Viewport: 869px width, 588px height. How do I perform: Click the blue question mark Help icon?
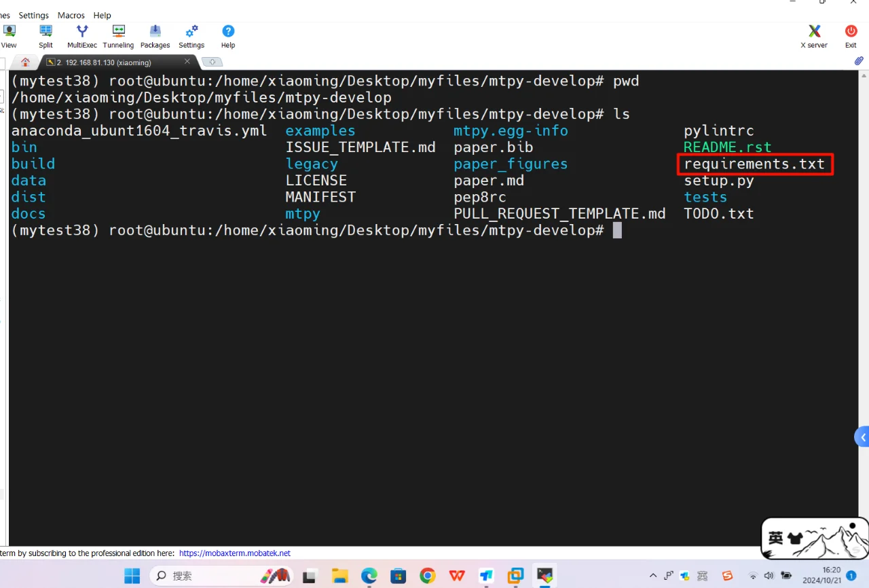[228, 36]
